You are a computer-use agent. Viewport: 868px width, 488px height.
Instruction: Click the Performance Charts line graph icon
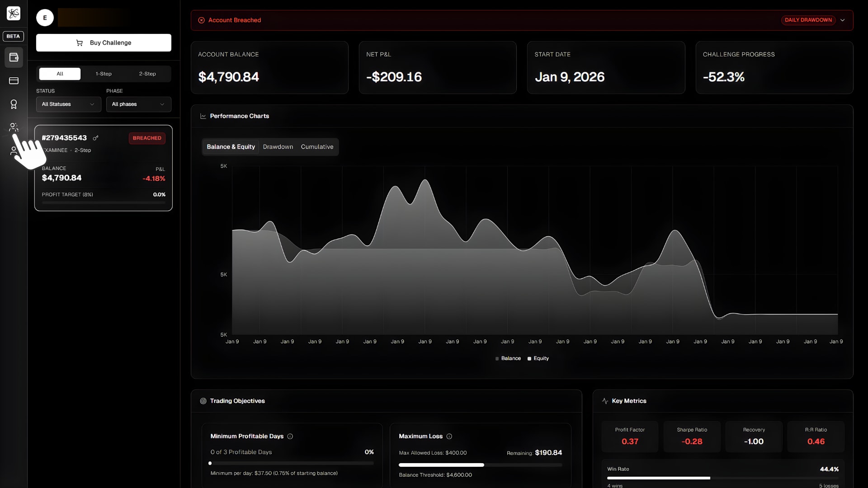click(203, 116)
